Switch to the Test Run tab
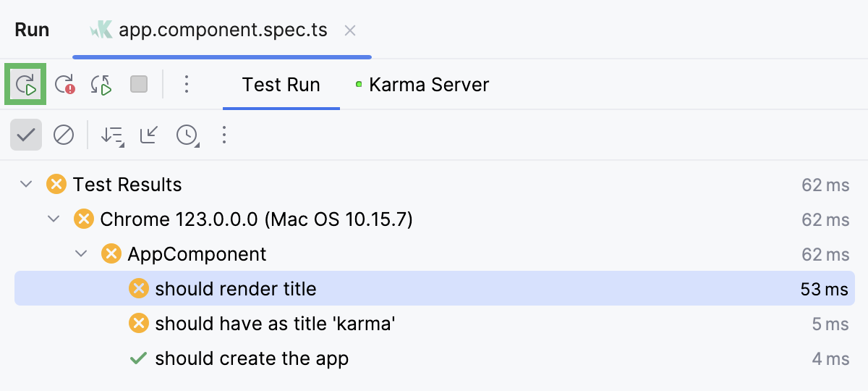868x391 pixels. pyautogui.click(x=281, y=85)
